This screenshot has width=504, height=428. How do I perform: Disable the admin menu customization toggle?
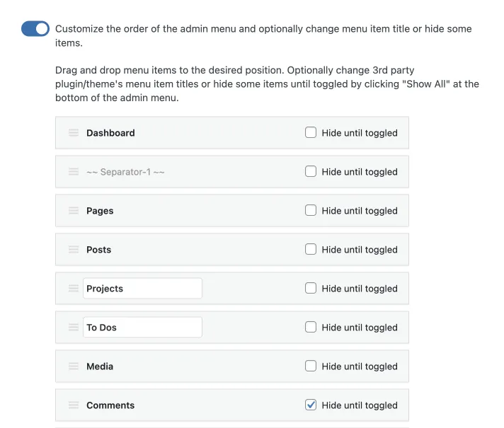(x=35, y=28)
